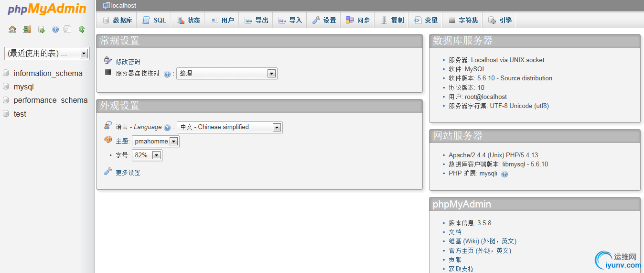Click the key icon beside 修改密码
644x273 pixels.
point(108,61)
